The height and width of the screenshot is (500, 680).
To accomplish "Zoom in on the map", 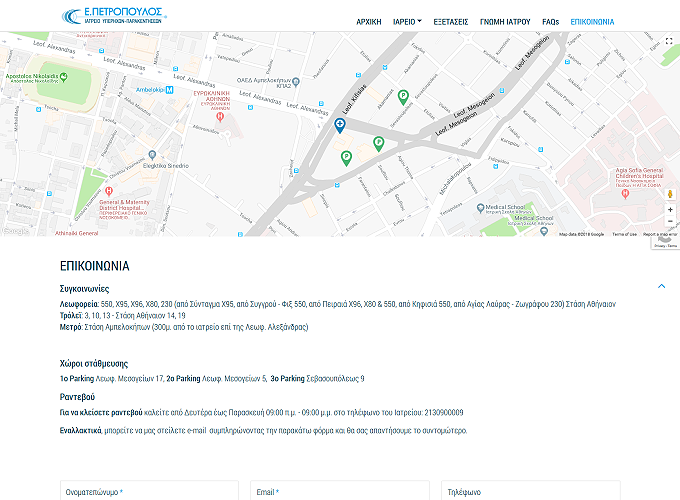I will point(670,209).
